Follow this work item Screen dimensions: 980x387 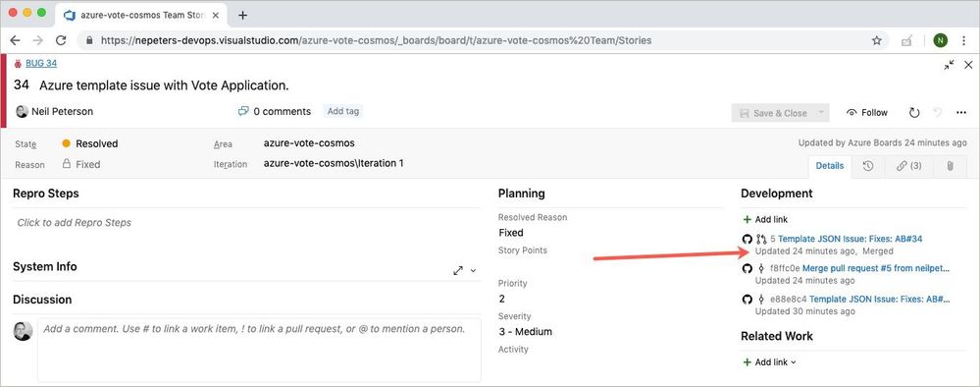(867, 113)
